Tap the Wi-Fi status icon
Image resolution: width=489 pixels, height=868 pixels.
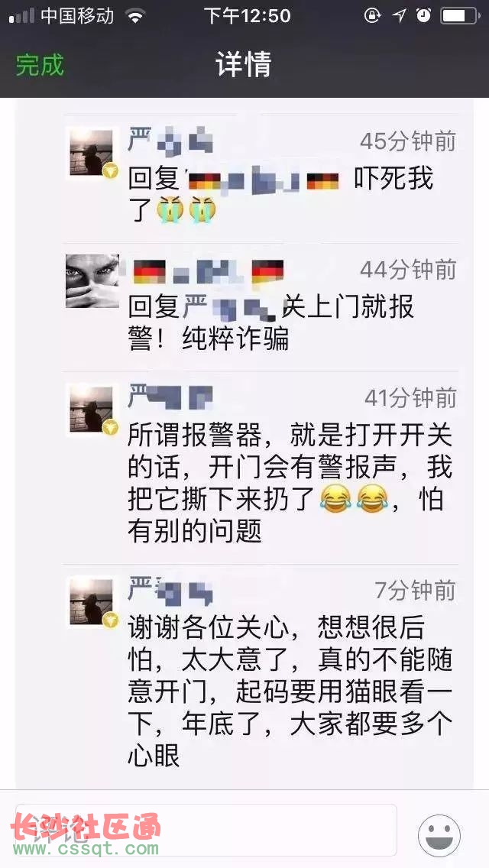pyautogui.click(x=134, y=15)
